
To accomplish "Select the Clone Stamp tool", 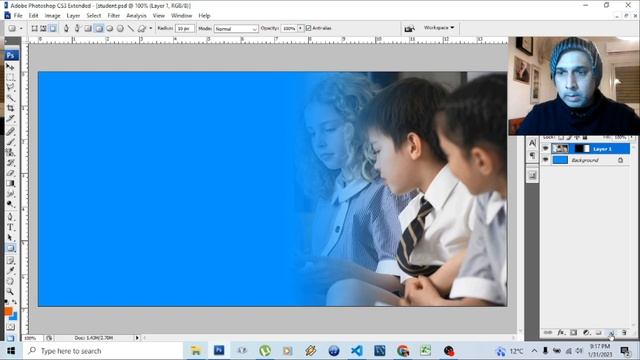I will [x=10, y=152].
